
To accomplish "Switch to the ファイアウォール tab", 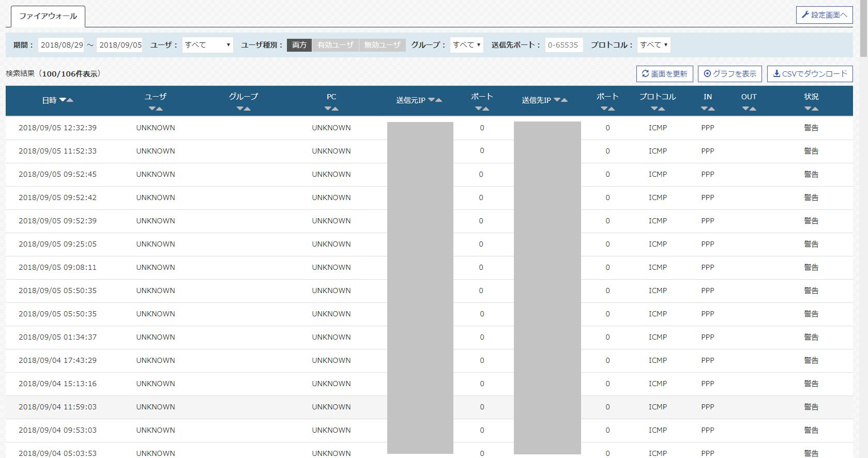I will 48,17.
